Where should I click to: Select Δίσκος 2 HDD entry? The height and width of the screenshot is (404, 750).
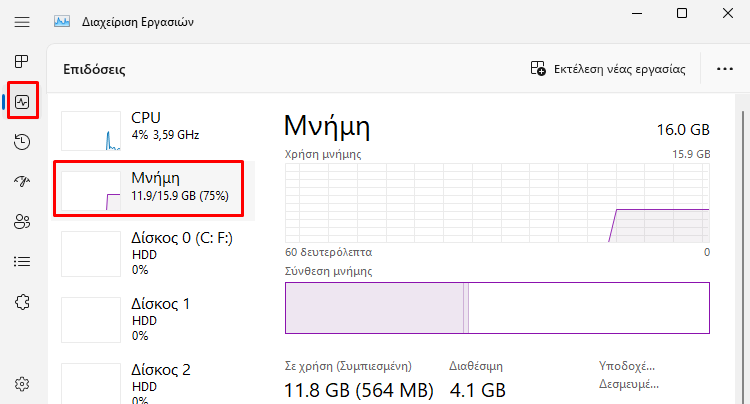[154, 382]
